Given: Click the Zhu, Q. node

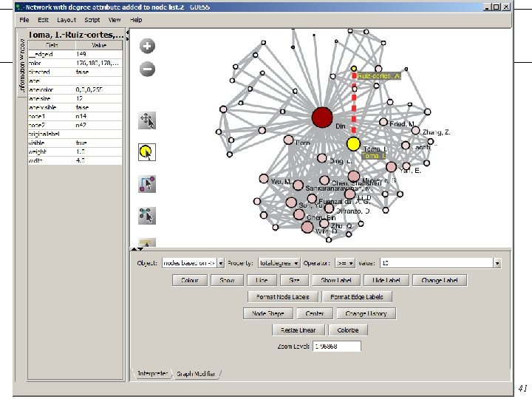Looking at the screenshot, I should pos(324,223).
